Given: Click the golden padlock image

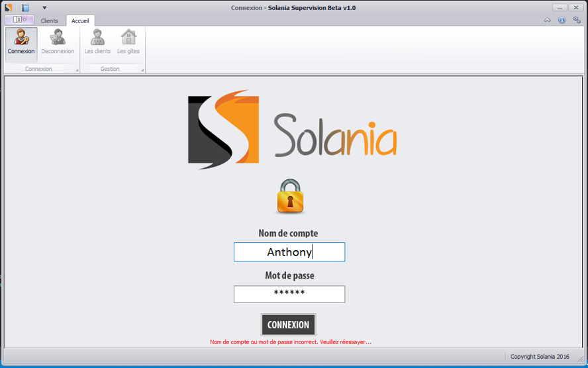Looking at the screenshot, I should pos(289,197).
